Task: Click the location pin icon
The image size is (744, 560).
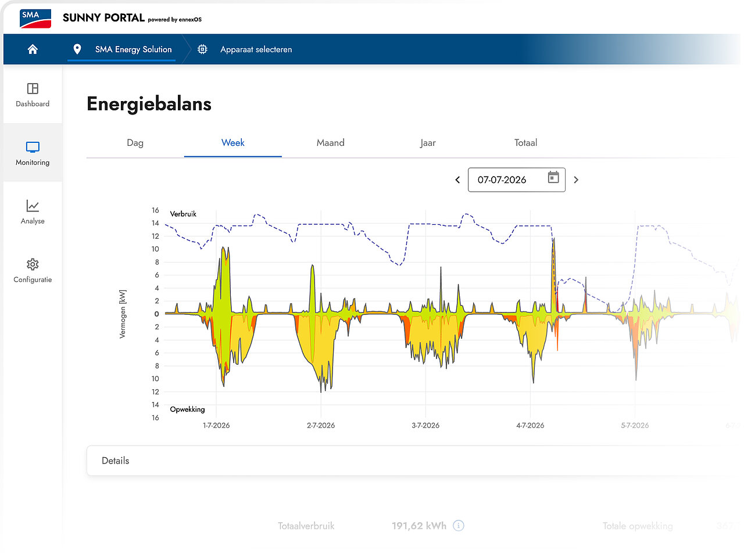Action: [77, 49]
